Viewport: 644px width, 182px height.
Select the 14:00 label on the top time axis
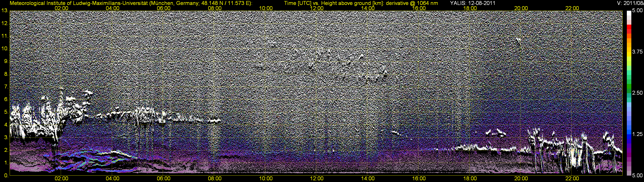tap(368, 8)
